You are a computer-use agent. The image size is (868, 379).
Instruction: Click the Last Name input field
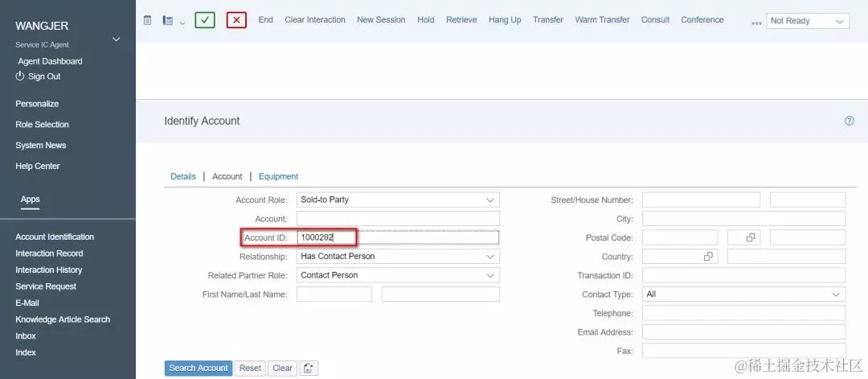point(440,295)
